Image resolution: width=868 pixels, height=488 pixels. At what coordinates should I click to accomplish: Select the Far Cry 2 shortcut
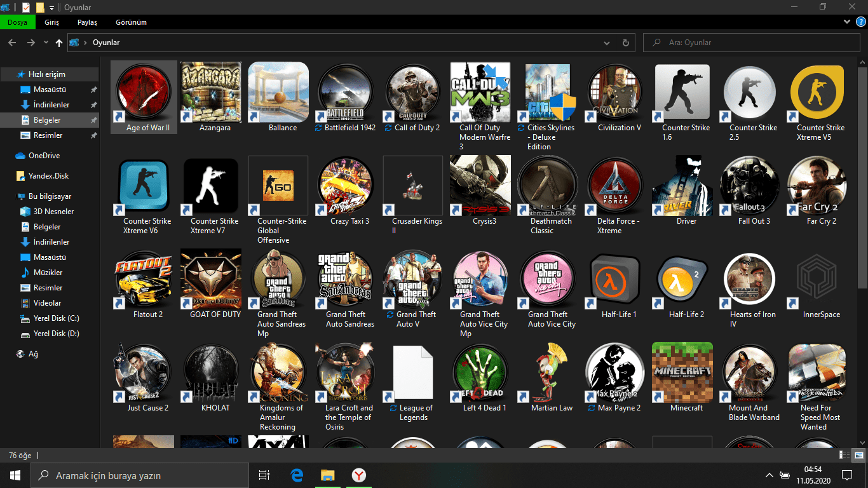817,186
